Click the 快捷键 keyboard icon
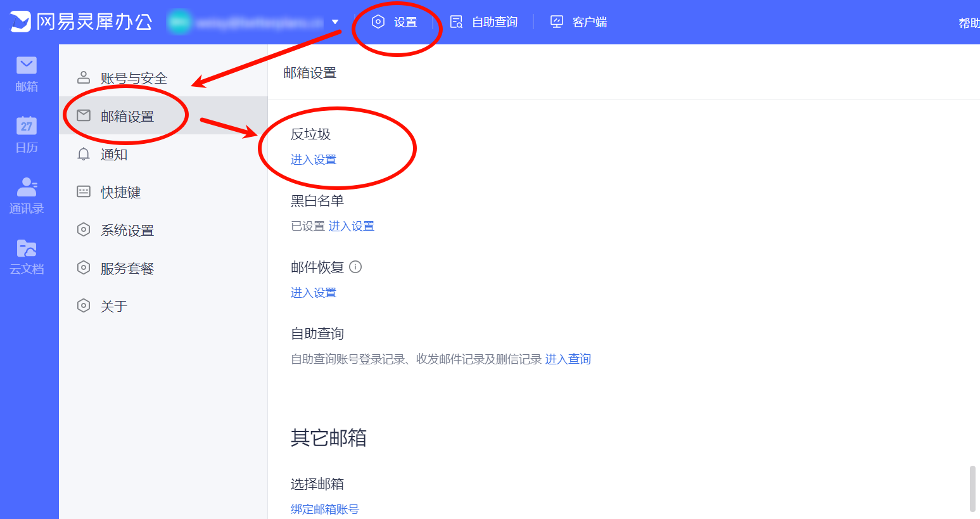Screen dimensions: 980x519 click(x=84, y=191)
